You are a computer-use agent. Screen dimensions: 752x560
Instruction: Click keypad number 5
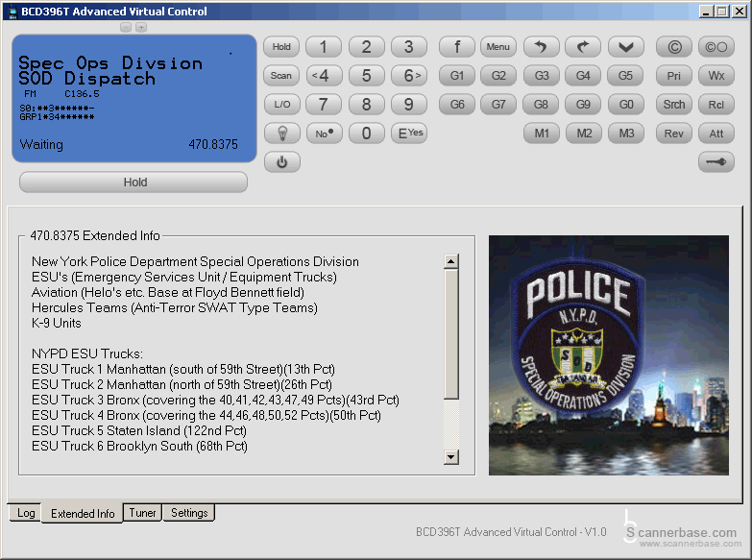367,75
